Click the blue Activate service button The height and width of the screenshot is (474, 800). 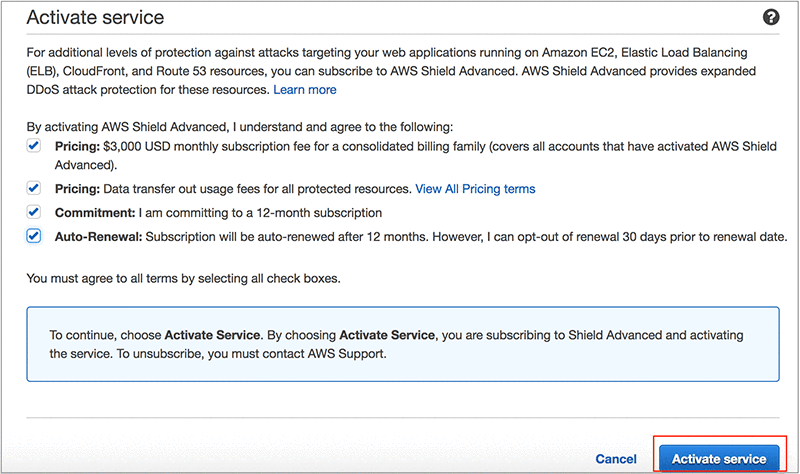coord(719,458)
